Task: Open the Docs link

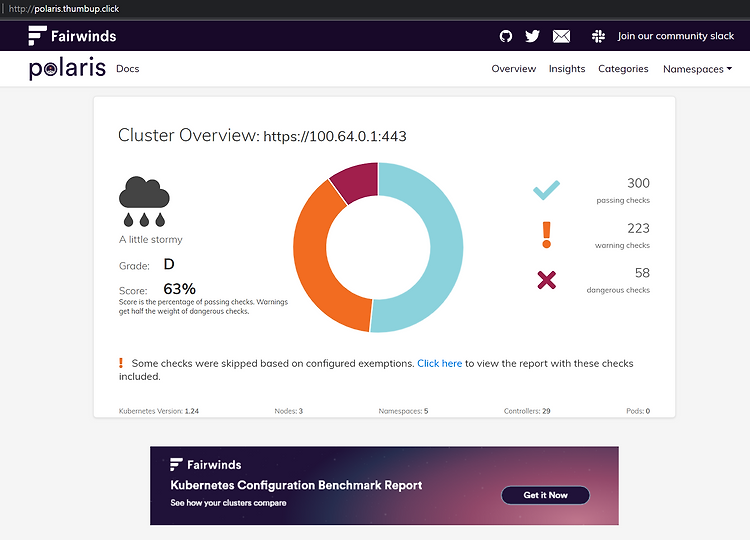Action: click(128, 68)
